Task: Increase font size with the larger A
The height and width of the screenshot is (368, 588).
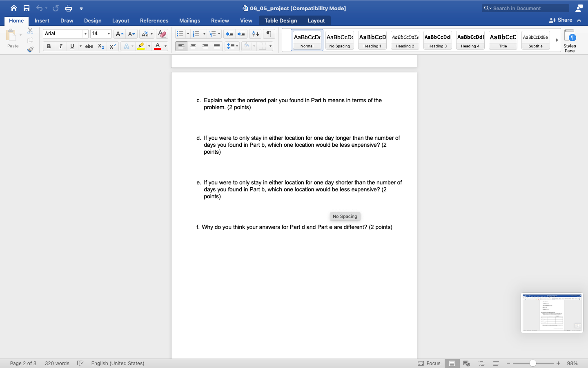Action: [x=119, y=34]
